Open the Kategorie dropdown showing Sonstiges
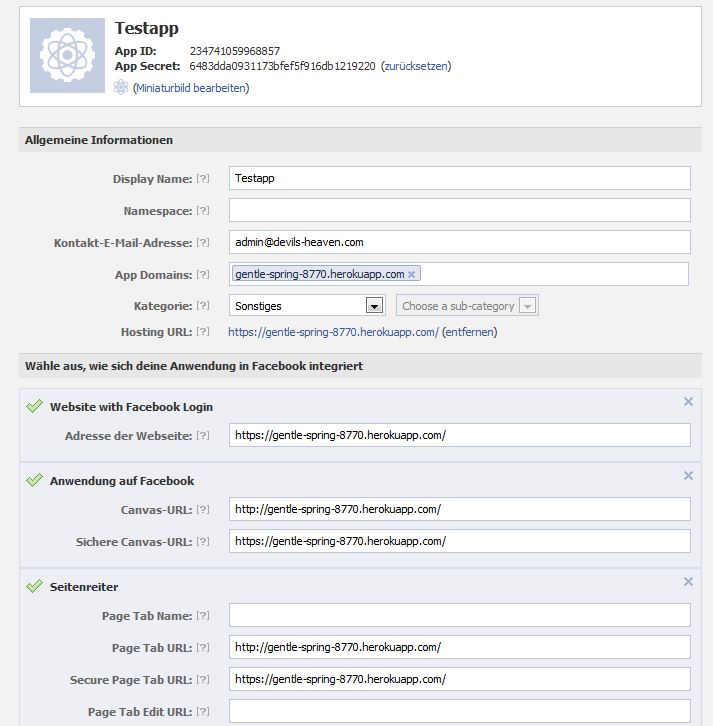The image size is (713, 726). pyautogui.click(x=307, y=306)
